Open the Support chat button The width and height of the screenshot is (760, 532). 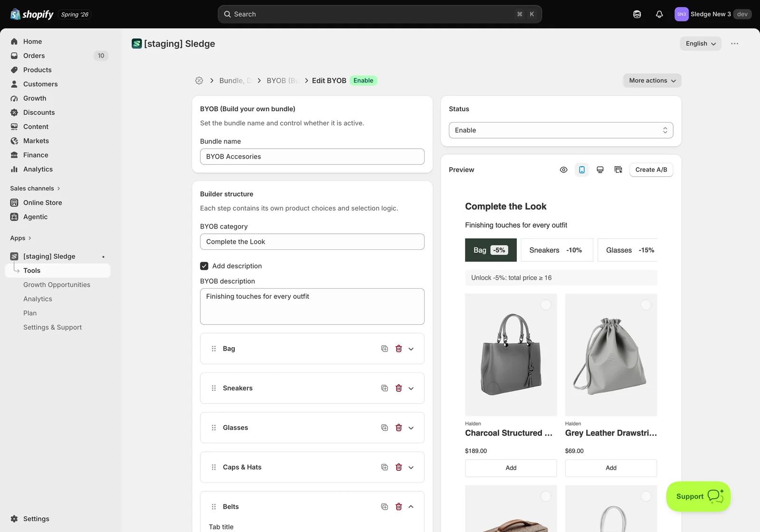pyautogui.click(x=699, y=496)
